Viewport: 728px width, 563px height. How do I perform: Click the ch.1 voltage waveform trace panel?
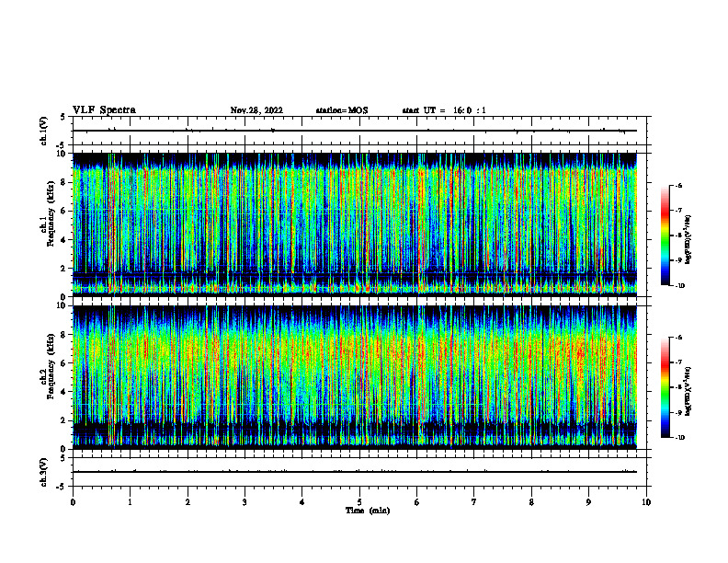361,131
